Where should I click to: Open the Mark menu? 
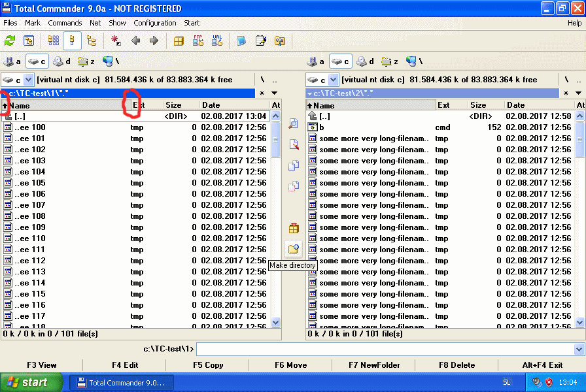coord(33,23)
